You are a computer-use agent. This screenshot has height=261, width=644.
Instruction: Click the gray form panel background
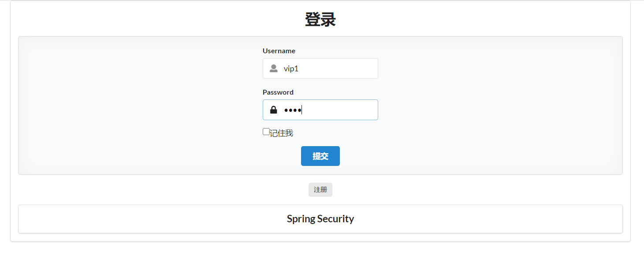[132, 106]
